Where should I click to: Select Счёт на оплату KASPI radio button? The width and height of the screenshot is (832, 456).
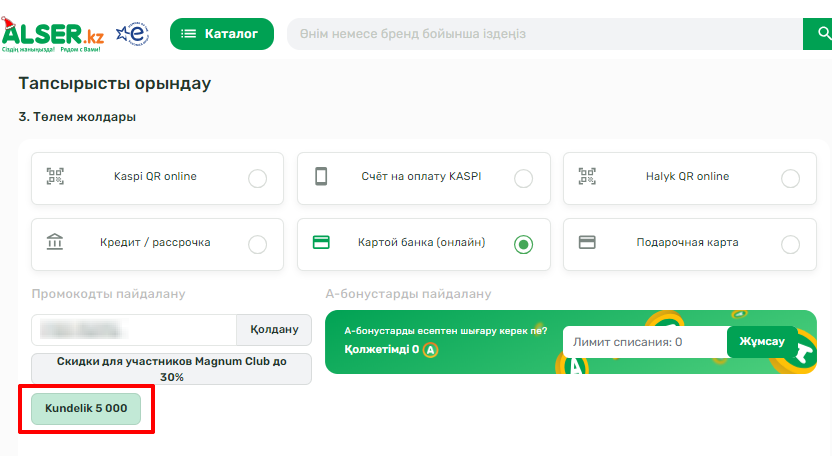523,179
